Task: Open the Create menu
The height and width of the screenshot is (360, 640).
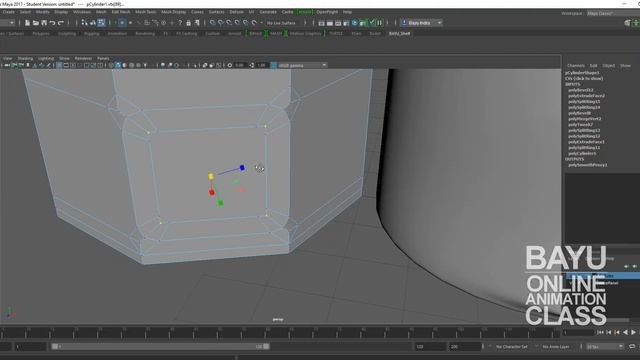Action: click(9, 12)
